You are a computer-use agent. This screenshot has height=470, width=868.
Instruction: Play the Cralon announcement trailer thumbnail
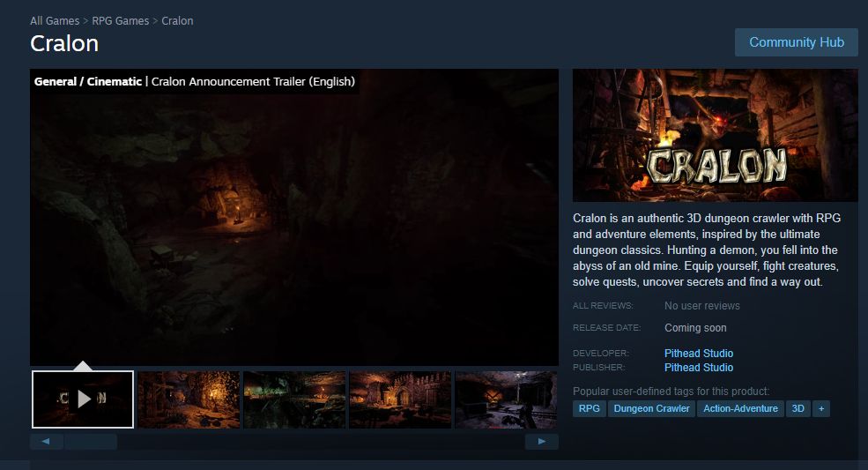coord(83,399)
